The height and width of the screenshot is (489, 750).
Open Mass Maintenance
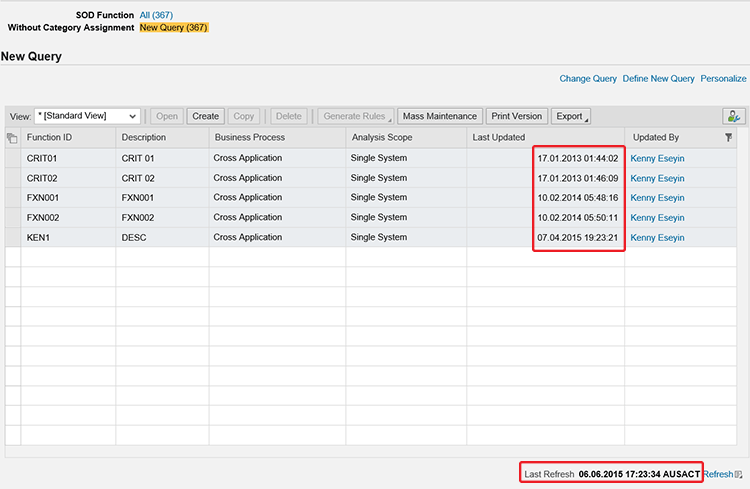[x=440, y=116]
